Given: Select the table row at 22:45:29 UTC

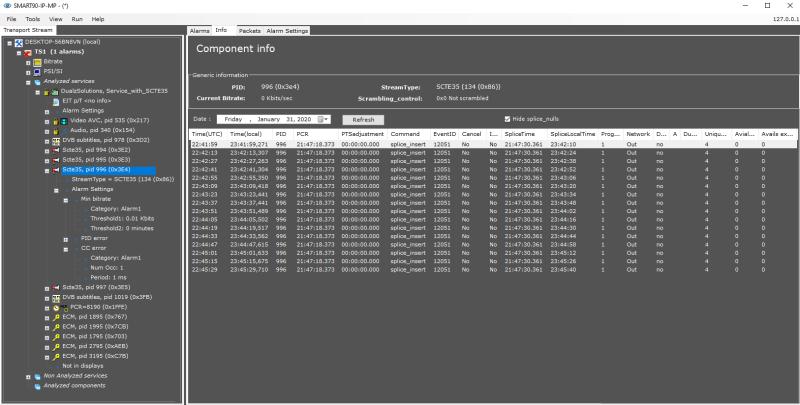Looking at the screenshot, I should (x=492, y=269).
